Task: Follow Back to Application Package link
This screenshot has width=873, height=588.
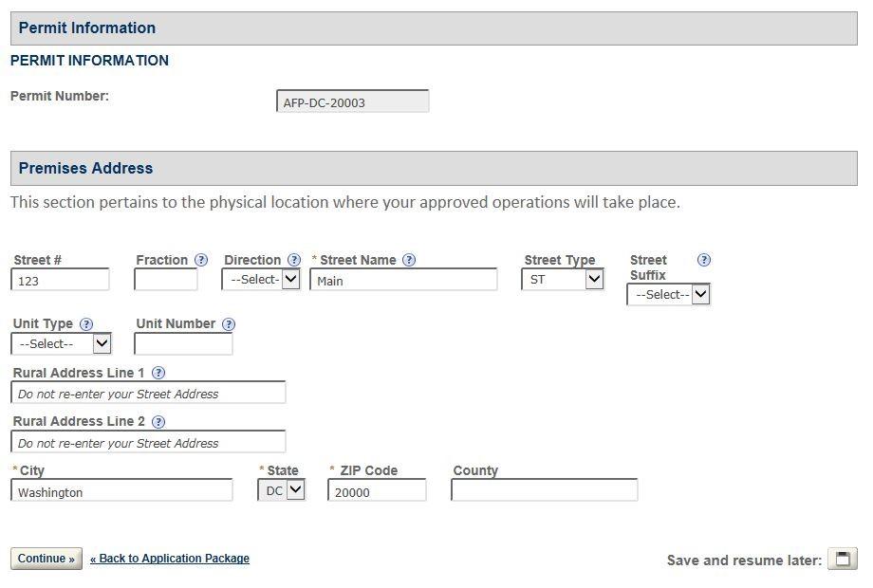Action: (170, 559)
